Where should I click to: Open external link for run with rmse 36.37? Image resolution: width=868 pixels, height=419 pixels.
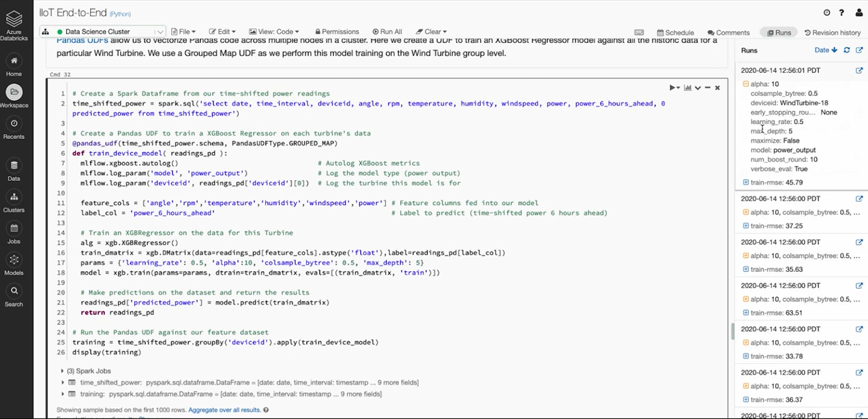pyautogui.click(x=859, y=373)
